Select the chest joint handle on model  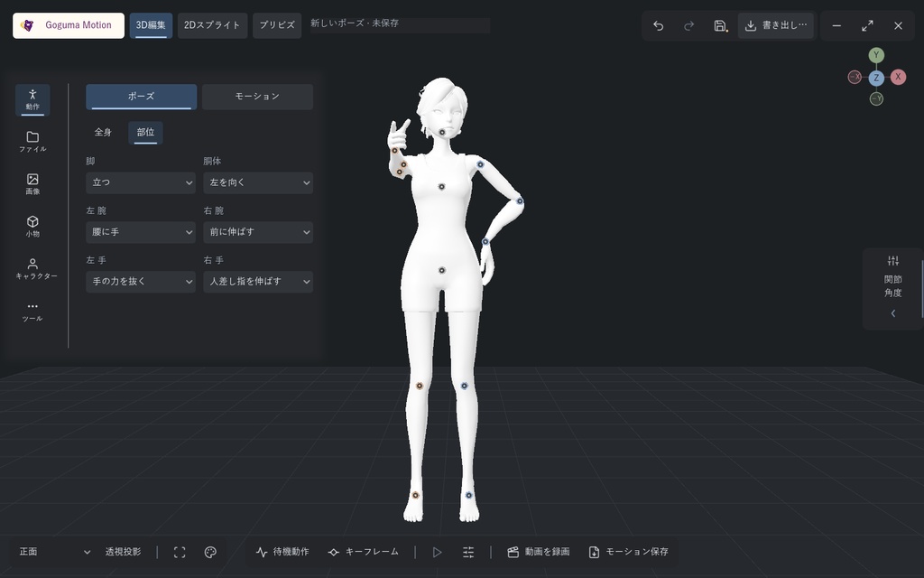click(441, 186)
